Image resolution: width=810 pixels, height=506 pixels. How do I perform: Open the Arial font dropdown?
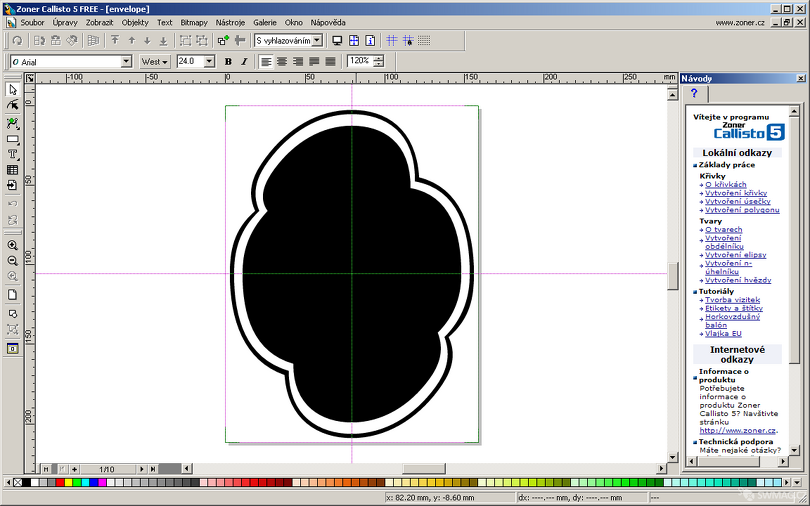(126, 62)
